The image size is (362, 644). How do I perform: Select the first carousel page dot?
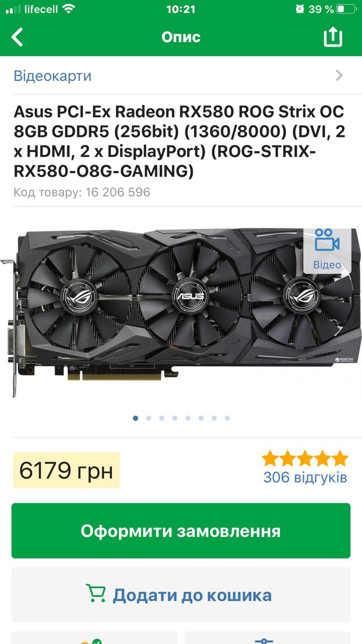(136, 418)
